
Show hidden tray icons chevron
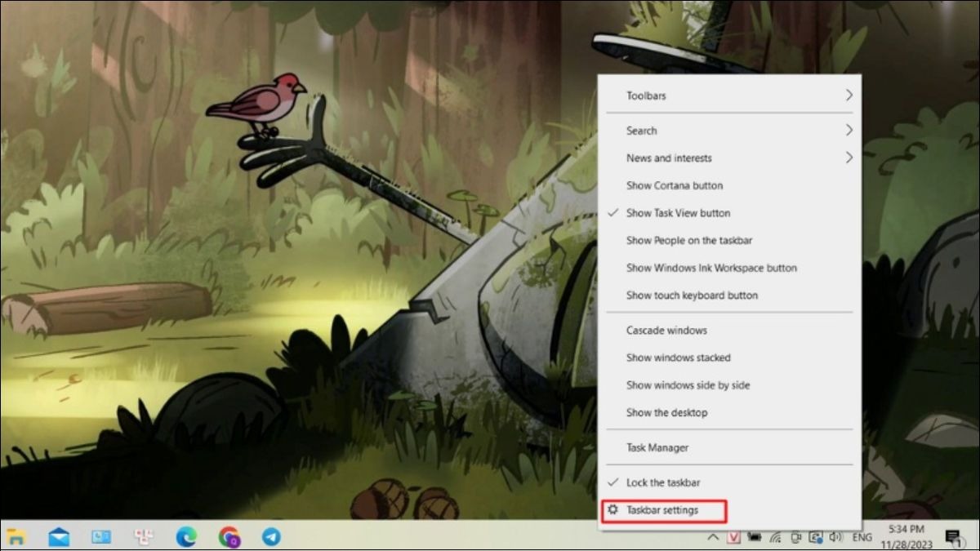point(713,537)
